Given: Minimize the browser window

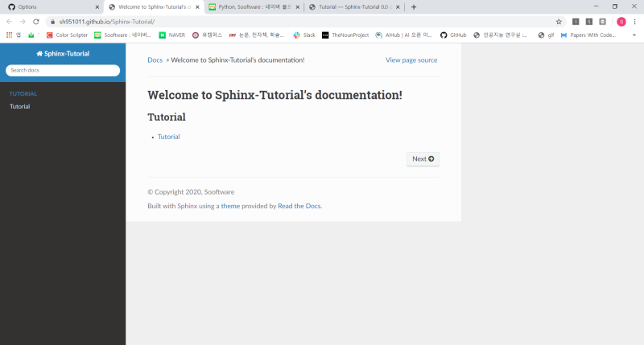Looking at the screenshot, I should coord(596,6).
